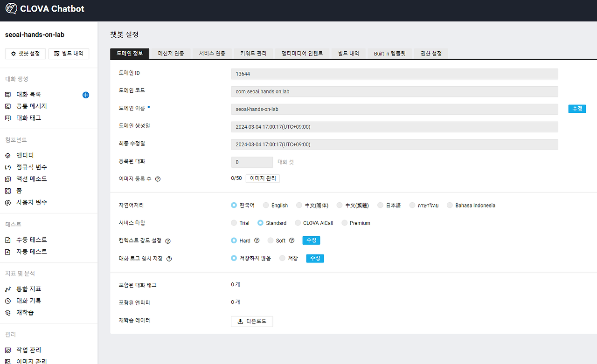Image resolution: width=597 pixels, height=364 pixels.
Task: Open the Built in 템플릿 tab
Action: coord(389,54)
